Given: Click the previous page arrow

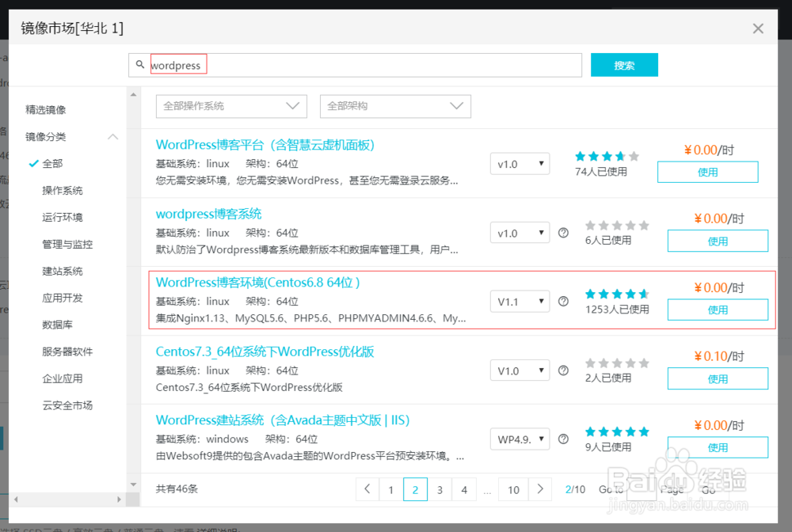Looking at the screenshot, I should [367, 489].
